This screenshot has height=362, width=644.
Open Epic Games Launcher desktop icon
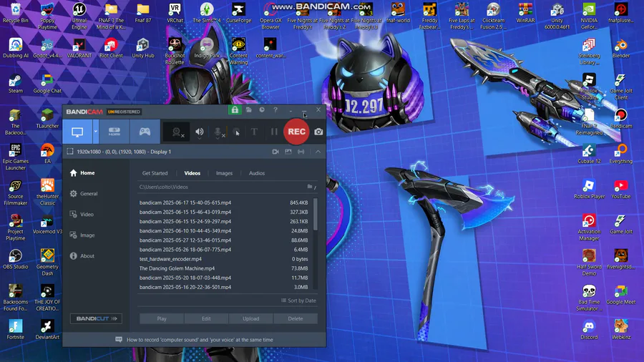[16, 157]
